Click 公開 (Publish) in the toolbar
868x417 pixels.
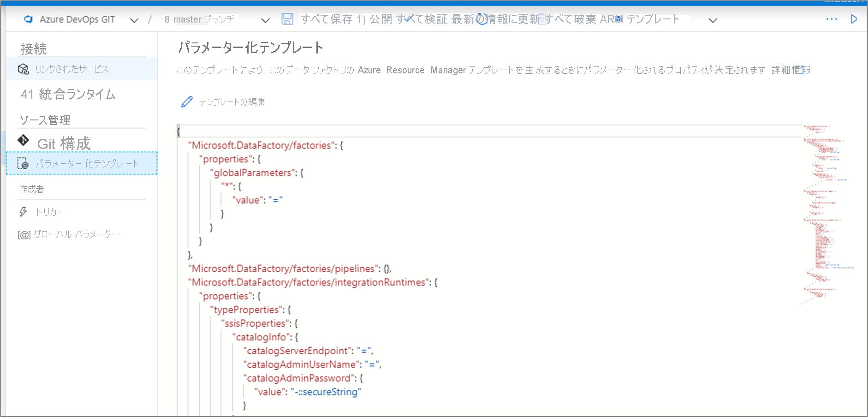coord(380,19)
